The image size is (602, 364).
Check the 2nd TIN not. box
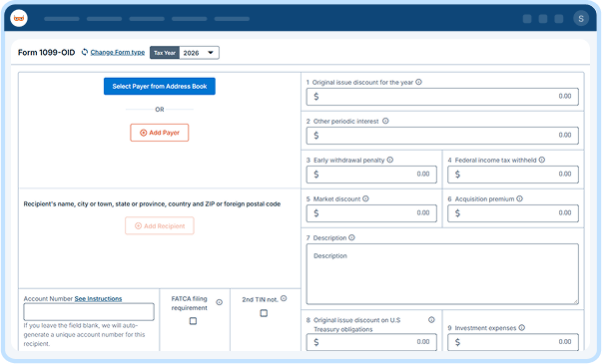264,313
